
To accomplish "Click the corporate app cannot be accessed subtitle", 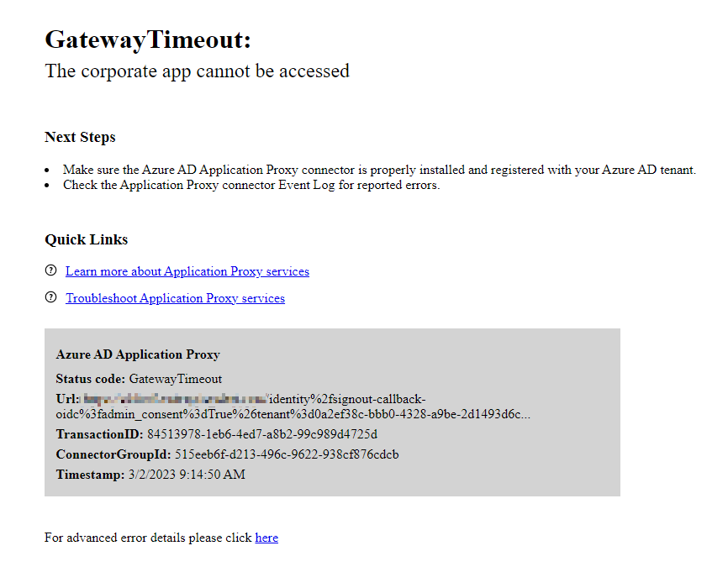I will (197, 71).
